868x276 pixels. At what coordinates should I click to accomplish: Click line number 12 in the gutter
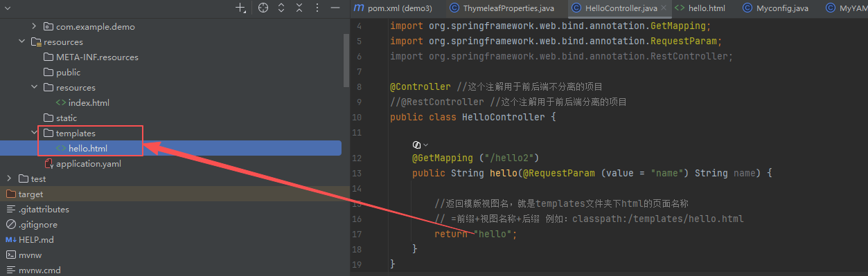(357, 158)
